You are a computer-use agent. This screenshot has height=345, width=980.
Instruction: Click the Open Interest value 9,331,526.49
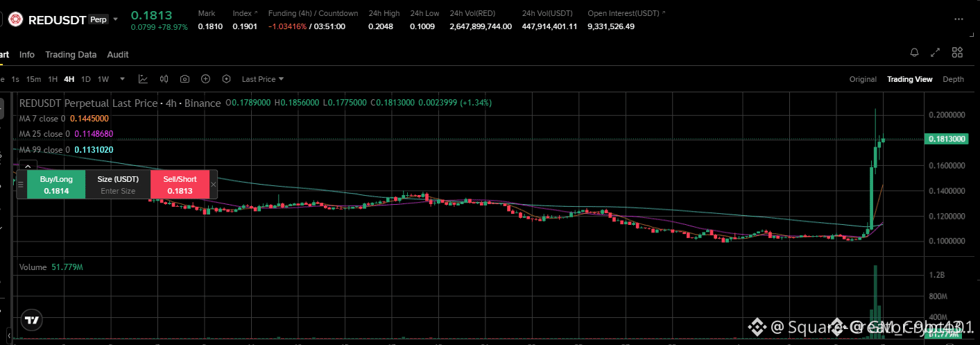click(611, 26)
